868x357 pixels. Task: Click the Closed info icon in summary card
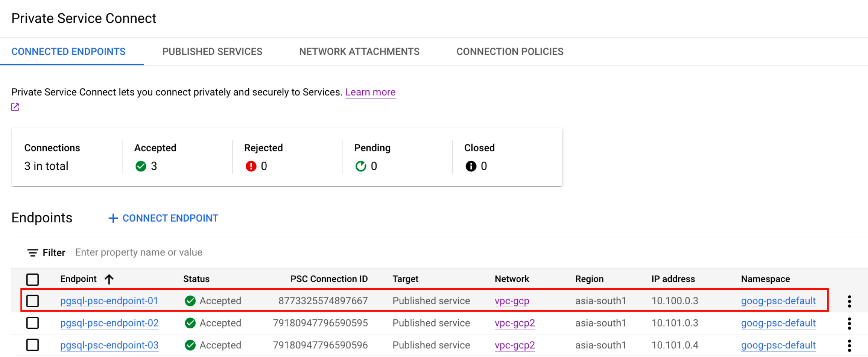coord(471,166)
